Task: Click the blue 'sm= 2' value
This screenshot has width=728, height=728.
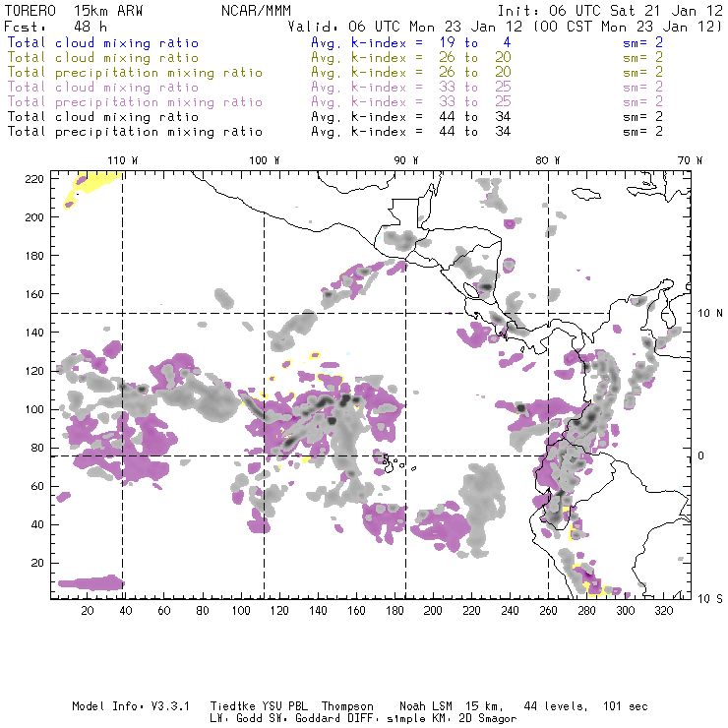Action: click(642, 42)
